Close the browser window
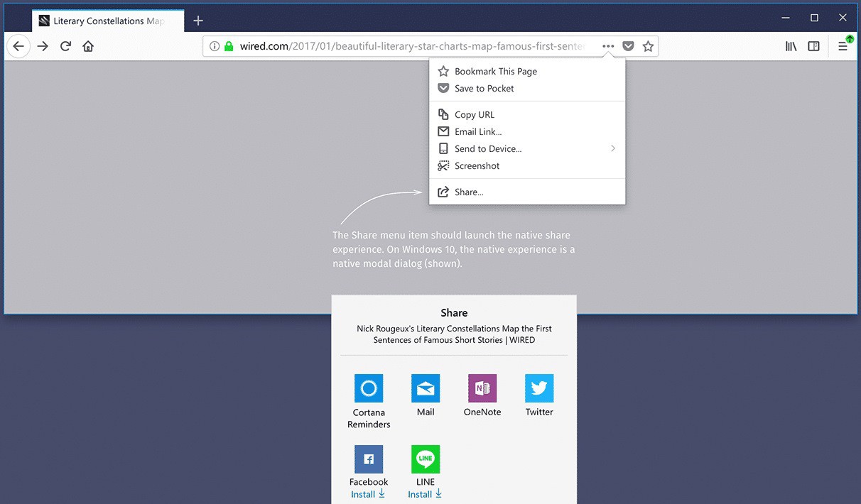This screenshot has height=504, width=861. pos(843,18)
